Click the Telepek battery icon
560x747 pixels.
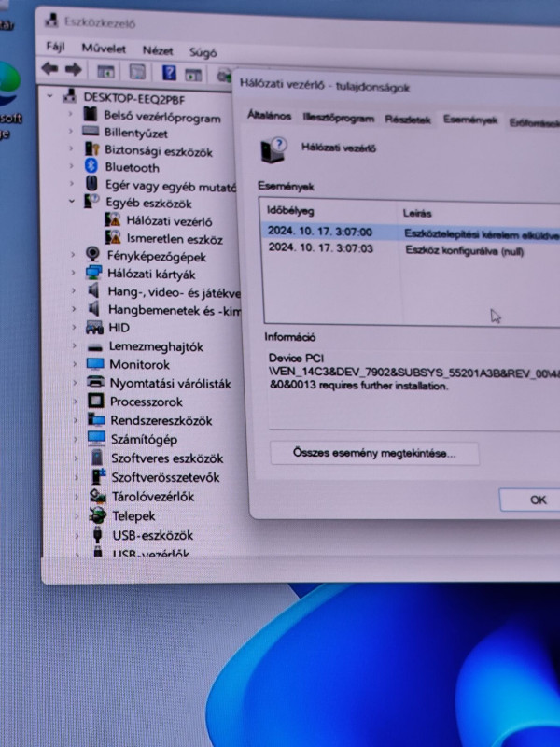pyautogui.click(x=98, y=515)
